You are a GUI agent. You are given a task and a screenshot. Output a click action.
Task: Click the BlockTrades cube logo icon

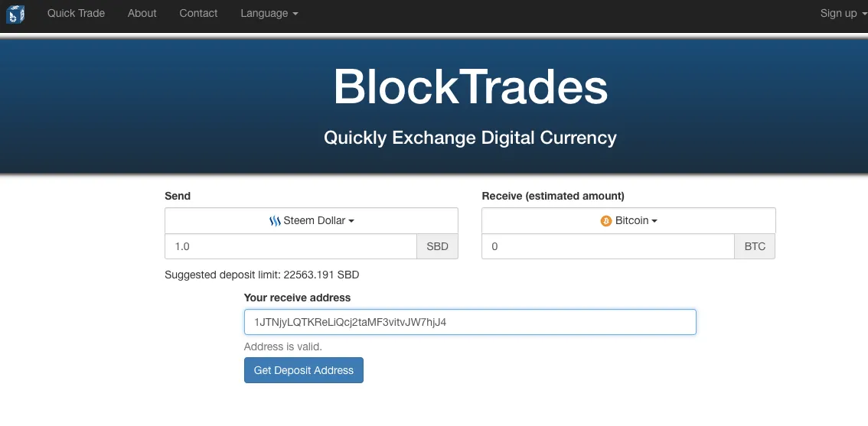click(15, 13)
